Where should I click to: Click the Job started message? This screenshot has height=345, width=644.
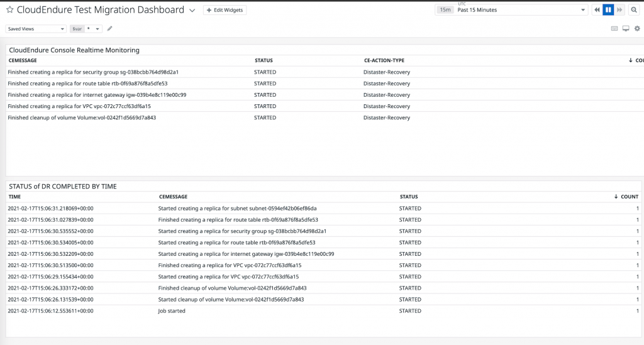[x=172, y=311]
